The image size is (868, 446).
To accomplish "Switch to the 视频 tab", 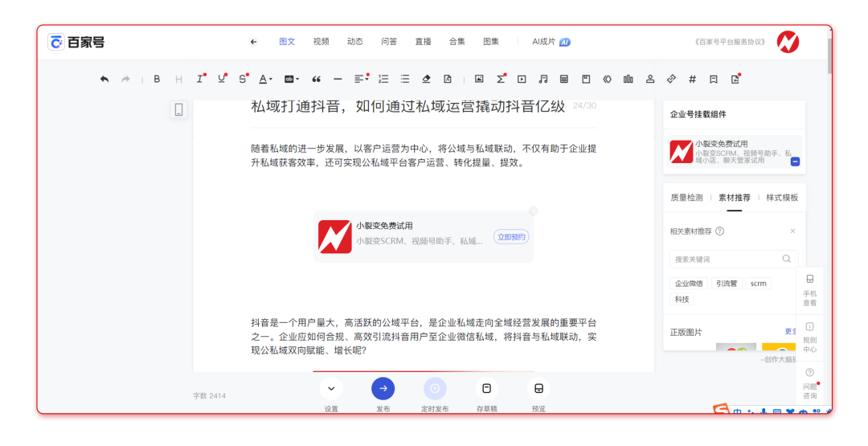I will click(321, 42).
